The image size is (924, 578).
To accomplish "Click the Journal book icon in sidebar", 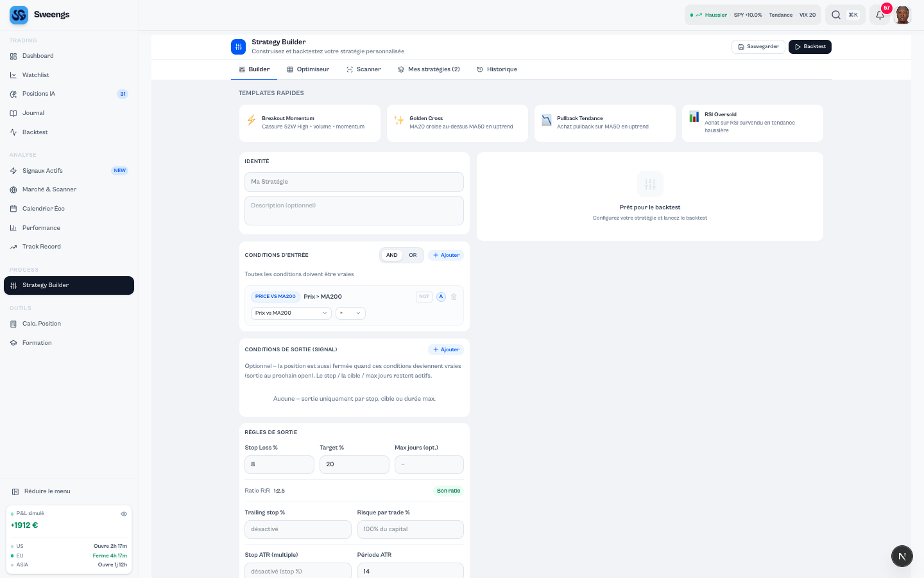I will point(13,113).
